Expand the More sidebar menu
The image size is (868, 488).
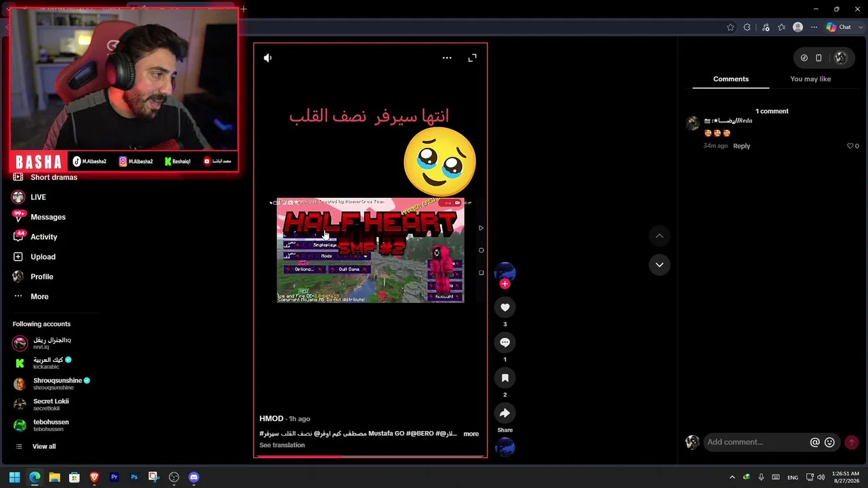point(39,297)
